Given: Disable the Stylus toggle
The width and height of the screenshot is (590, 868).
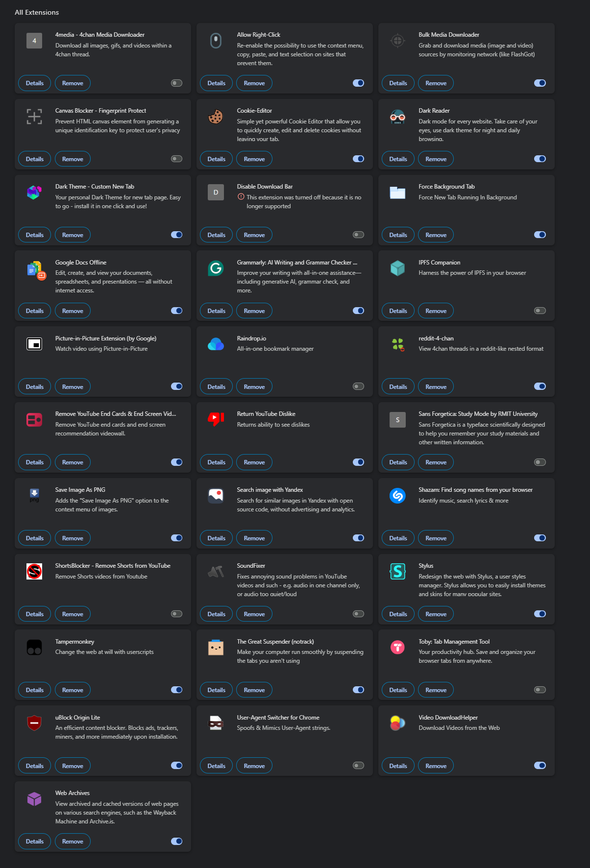Looking at the screenshot, I should click(x=540, y=614).
